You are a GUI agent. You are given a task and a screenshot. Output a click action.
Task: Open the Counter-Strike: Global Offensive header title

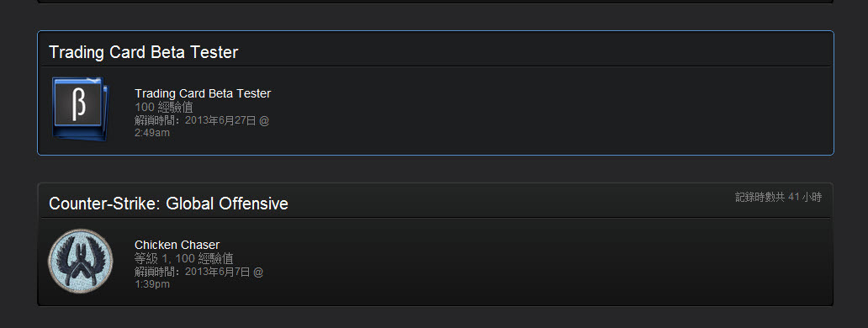click(168, 204)
